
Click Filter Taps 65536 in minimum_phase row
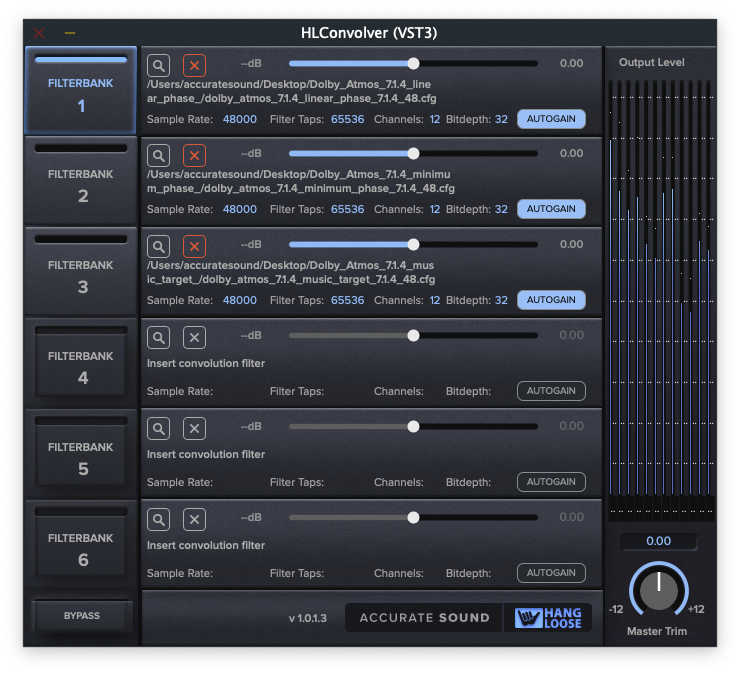(x=347, y=210)
